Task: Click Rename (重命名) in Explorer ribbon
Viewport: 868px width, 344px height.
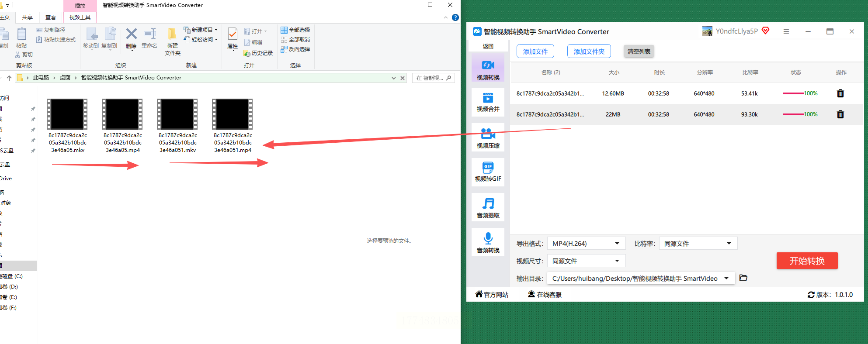Action: [x=149, y=38]
